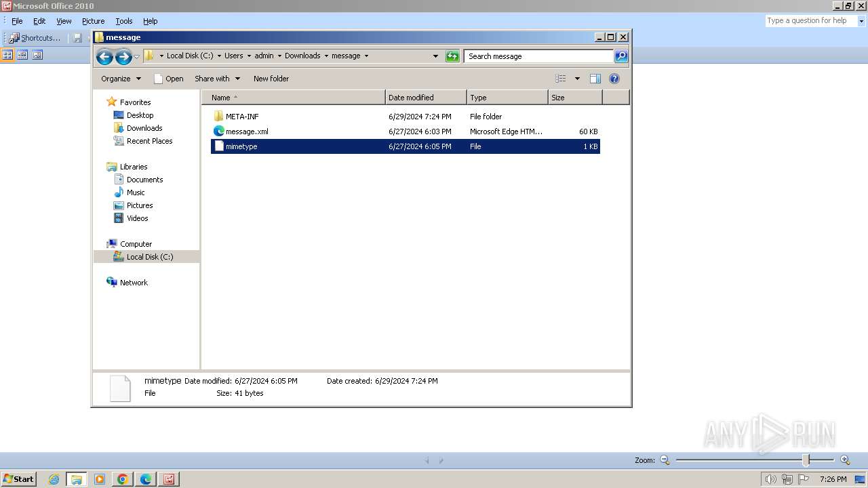The image size is (868, 488).
Task: Open Chrome from the taskbar
Action: pyautogui.click(x=123, y=479)
